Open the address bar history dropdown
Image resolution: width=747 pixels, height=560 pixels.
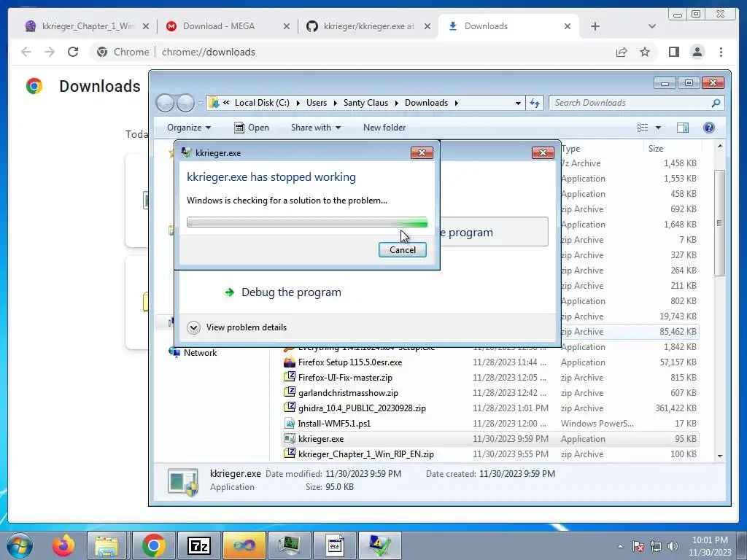tap(518, 103)
